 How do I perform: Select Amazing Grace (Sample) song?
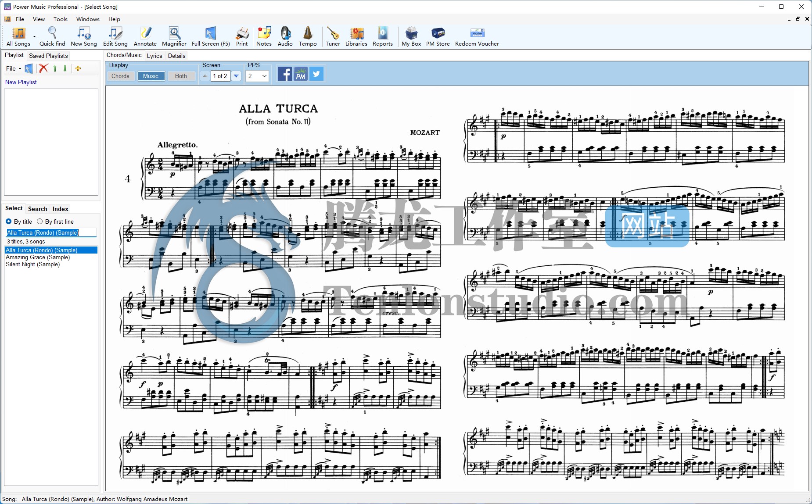(x=51, y=257)
